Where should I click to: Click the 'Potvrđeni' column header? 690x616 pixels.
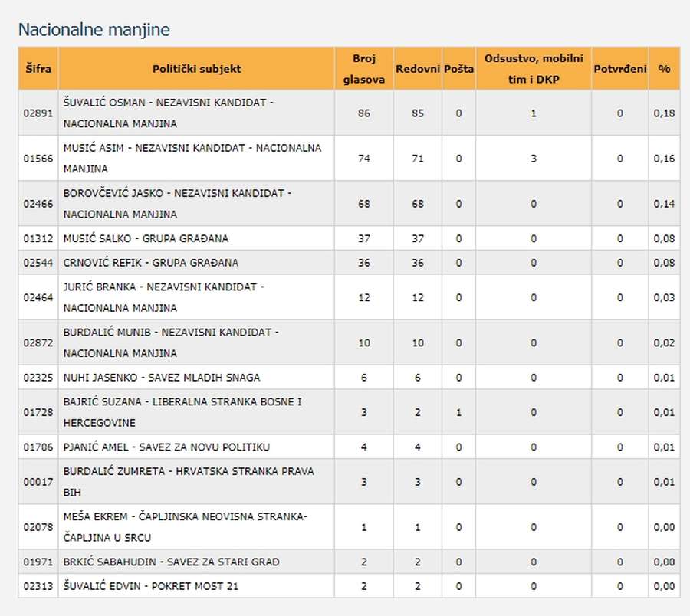[x=619, y=69]
